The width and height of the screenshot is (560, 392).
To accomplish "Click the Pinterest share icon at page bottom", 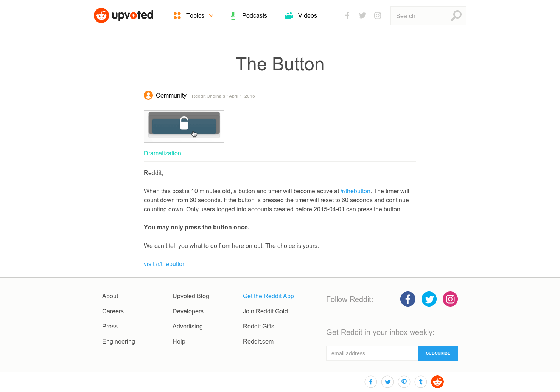I will coord(404,382).
